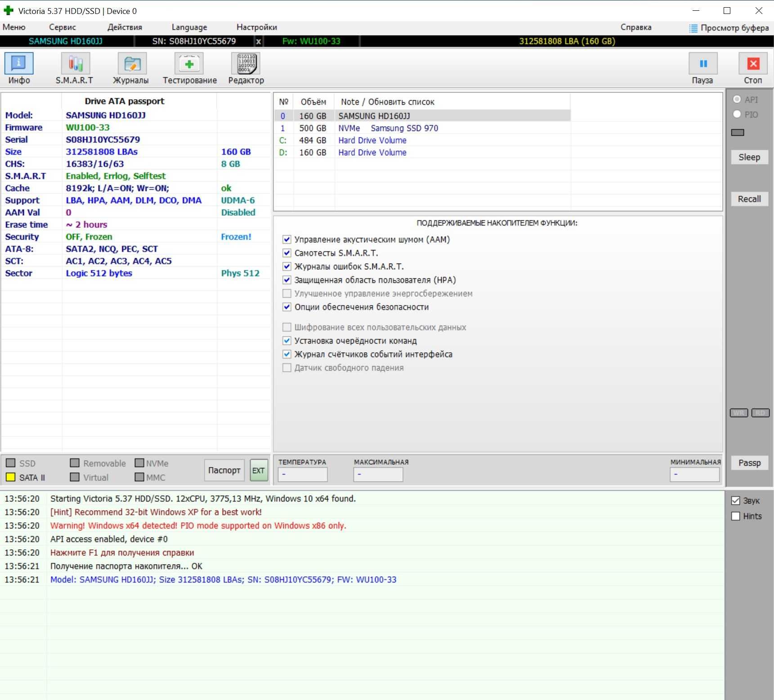This screenshot has width=774, height=700.
Task: Select device 0 SAMSUNG HD160JJ row
Action: click(422, 116)
